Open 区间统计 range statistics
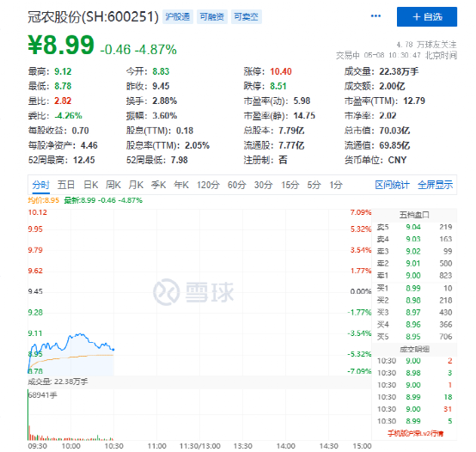 tap(392, 185)
